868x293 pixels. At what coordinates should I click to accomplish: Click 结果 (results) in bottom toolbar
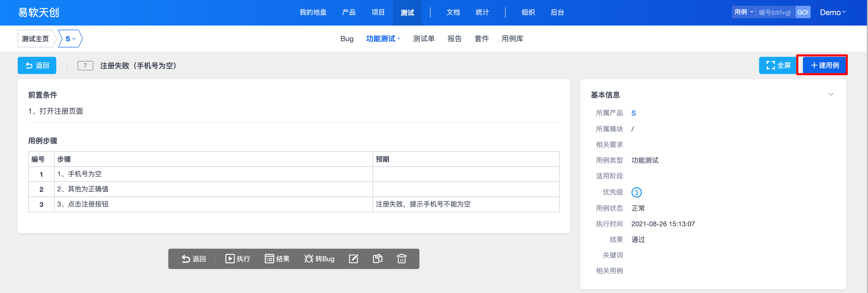277,259
